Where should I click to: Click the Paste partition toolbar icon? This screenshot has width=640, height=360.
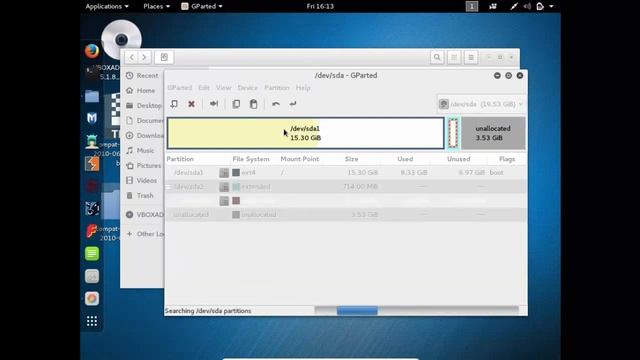pyautogui.click(x=253, y=104)
